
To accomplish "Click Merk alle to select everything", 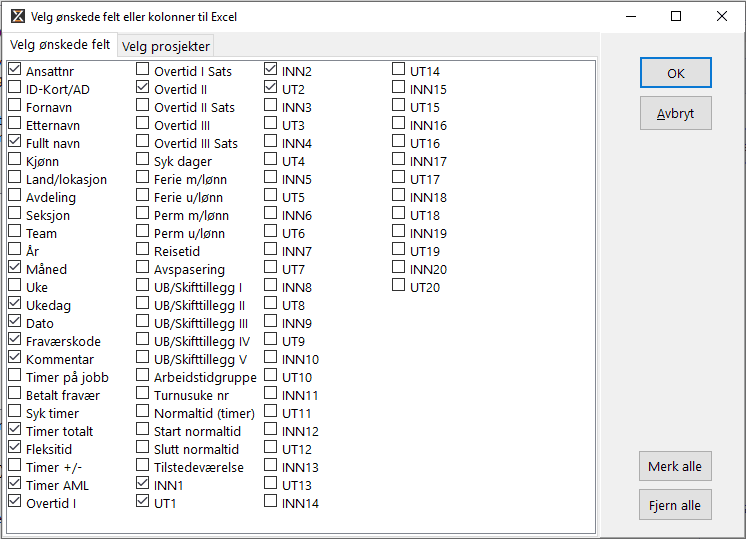I will pos(675,466).
